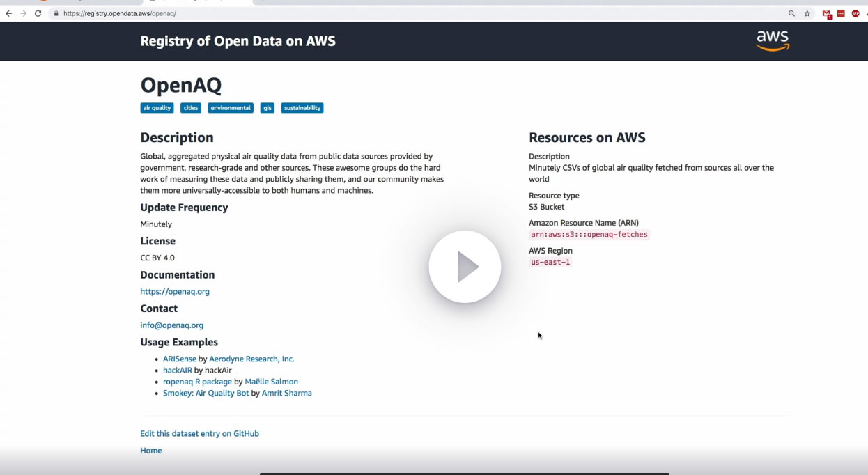This screenshot has width=868, height=475.
Task: Play the video with the center play button
Action: [465, 267]
